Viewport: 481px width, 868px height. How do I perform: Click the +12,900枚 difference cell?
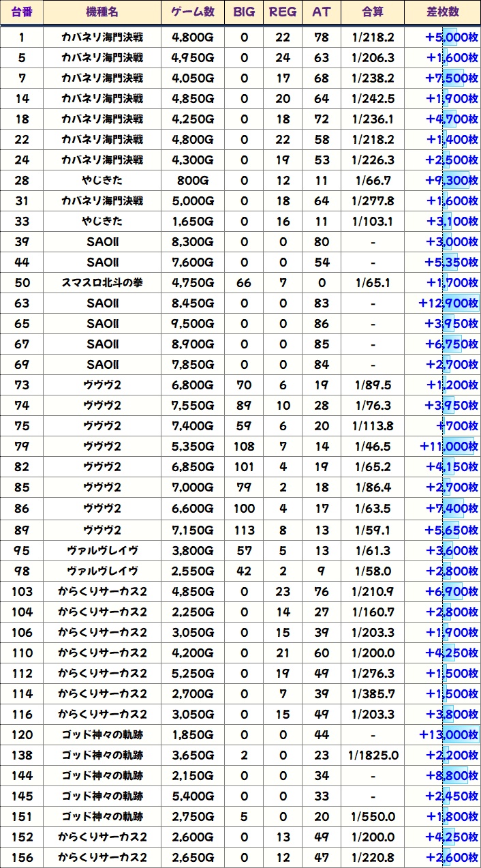pyautogui.click(x=443, y=303)
